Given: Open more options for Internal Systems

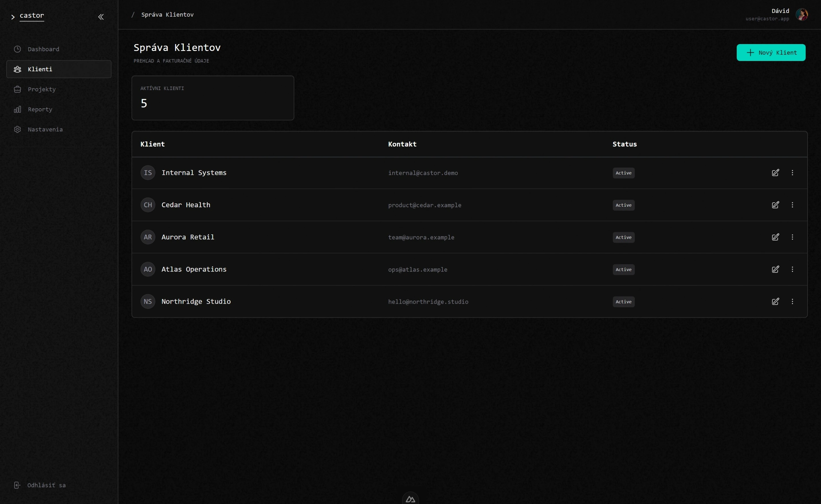Looking at the screenshot, I should coord(792,173).
